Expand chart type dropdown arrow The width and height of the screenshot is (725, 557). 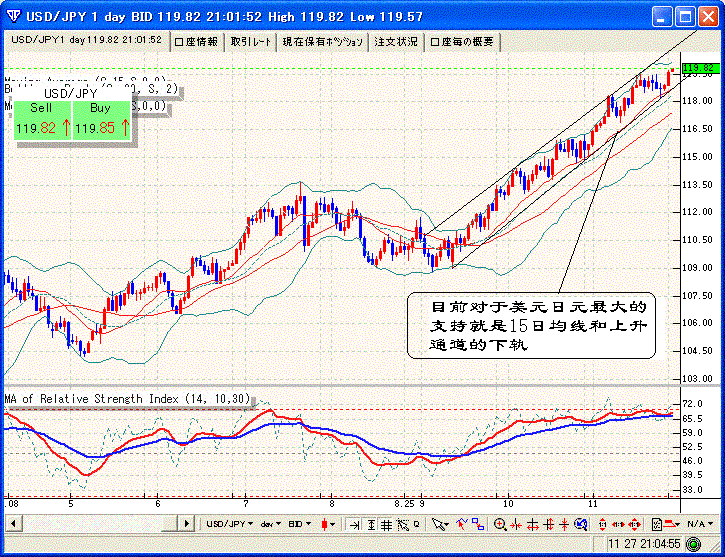click(x=332, y=525)
